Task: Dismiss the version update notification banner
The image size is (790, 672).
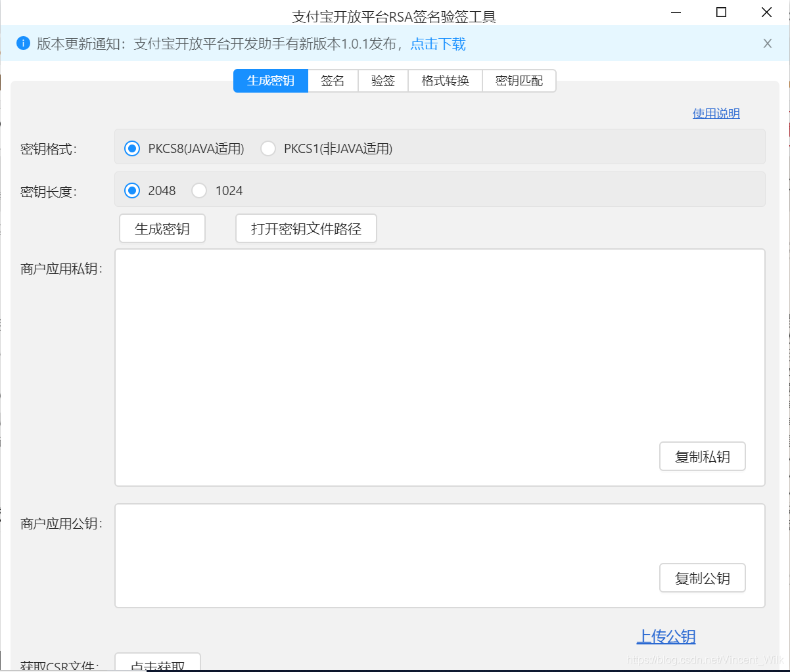Action: pos(767,44)
